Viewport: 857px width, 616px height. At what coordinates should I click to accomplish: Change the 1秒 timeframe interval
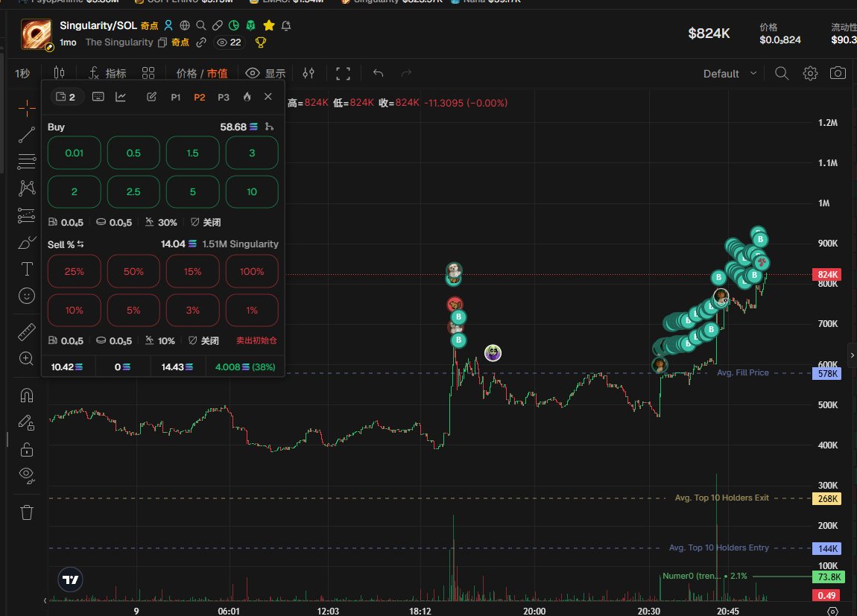click(22, 73)
